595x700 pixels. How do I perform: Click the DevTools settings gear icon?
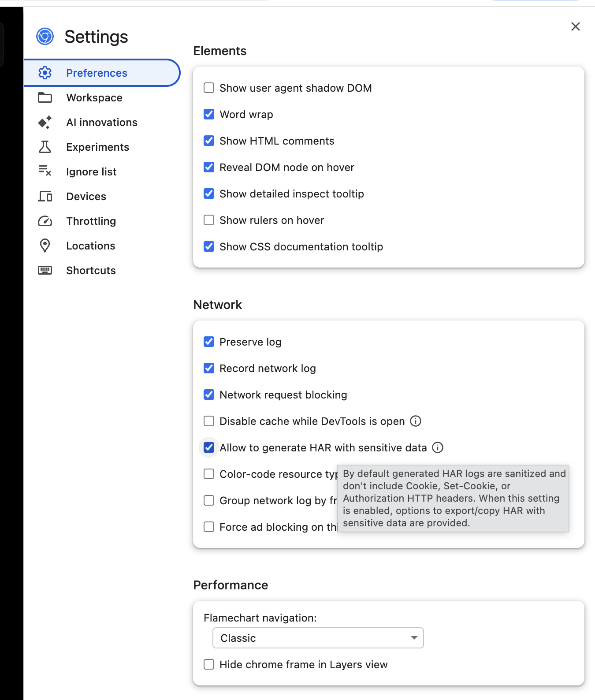(45, 73)
